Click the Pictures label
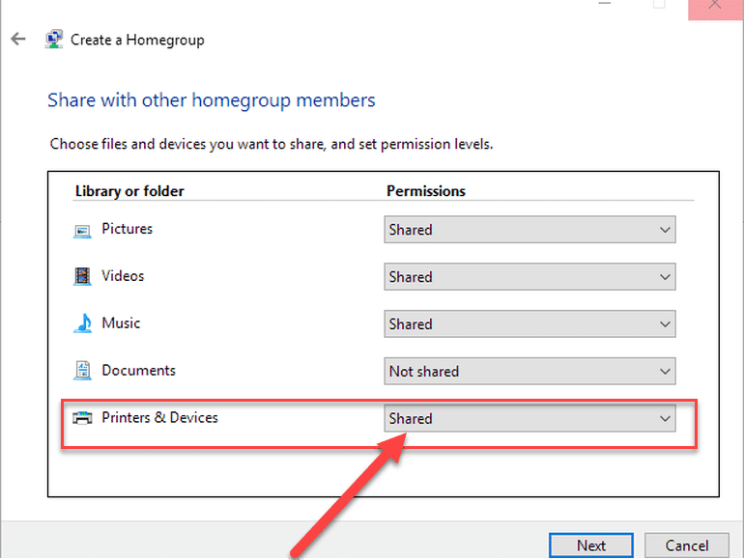This screenshot has width=744, height=560. (128, 229)
